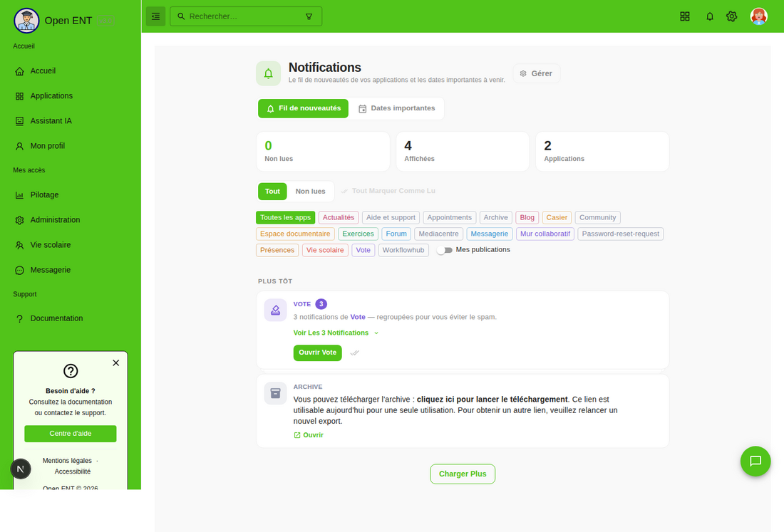Open the user avatar menu
Viewport: 784px width, 532px height.
click(758, 16)
